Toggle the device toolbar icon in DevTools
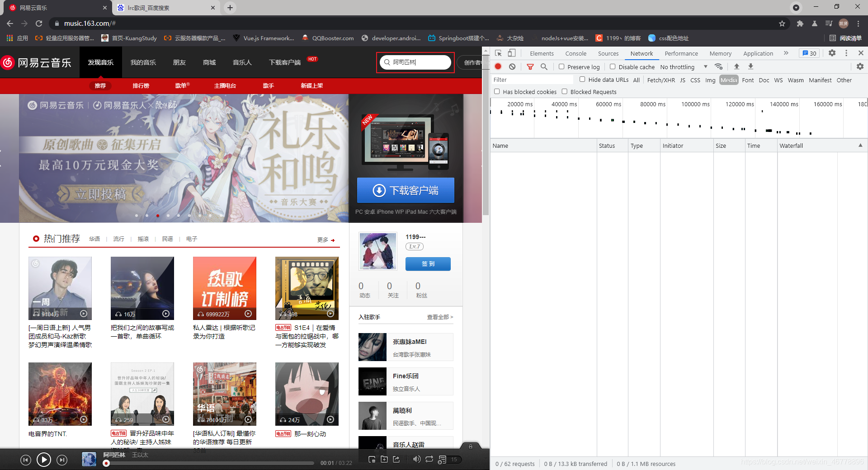 coord(511,53)
